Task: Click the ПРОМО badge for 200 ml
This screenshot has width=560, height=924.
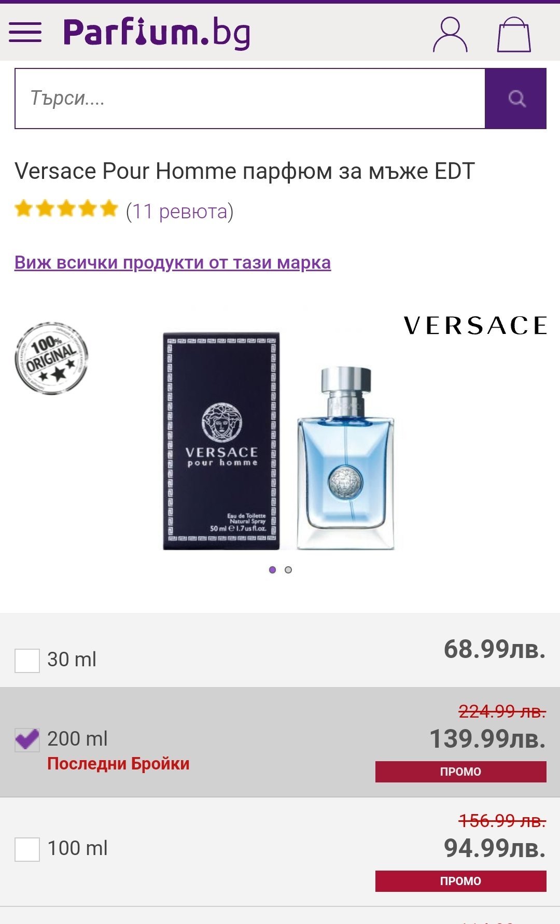Action: (x=460, y=772)
